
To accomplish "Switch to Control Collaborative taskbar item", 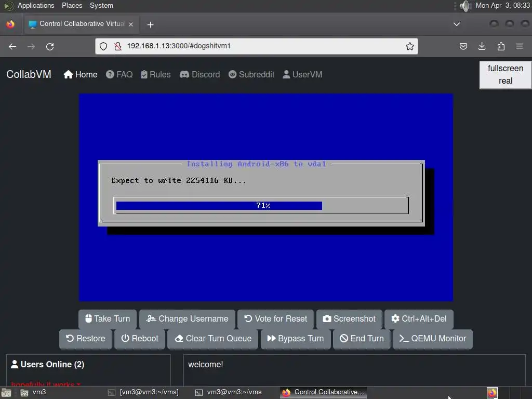I will point(323,393).
